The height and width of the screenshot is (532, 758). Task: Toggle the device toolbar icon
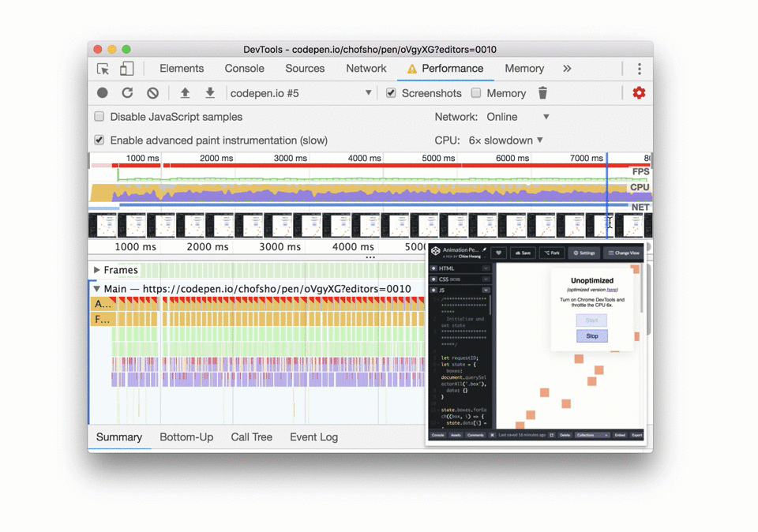(x=126, y=69)
